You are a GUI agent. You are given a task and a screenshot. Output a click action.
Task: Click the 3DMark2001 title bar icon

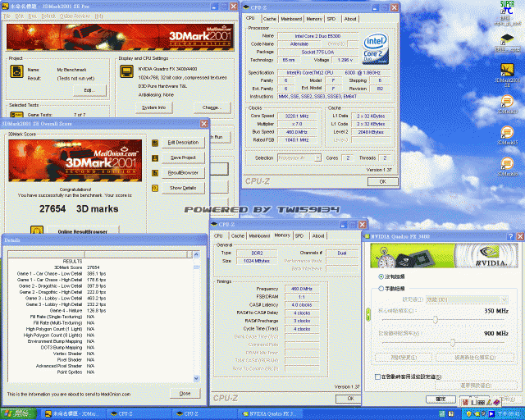pos(5,6)
